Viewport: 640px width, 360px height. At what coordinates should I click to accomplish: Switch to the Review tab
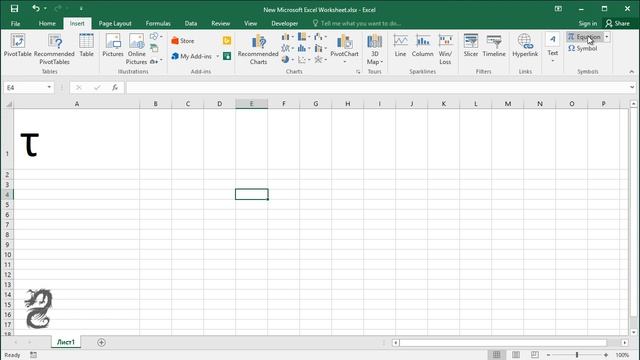coord(220,23)
